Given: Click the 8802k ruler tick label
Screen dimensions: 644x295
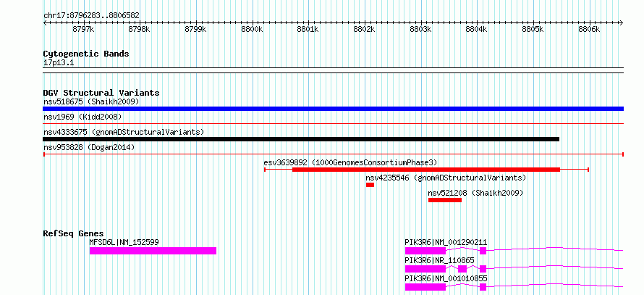Looking at the screenshot, I should (365, 30).
